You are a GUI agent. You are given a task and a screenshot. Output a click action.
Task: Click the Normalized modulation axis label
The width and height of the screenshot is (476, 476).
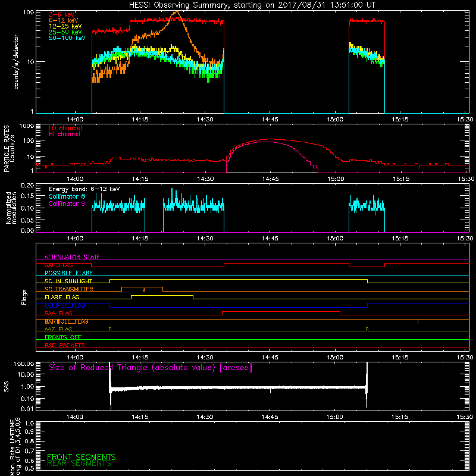pos(11,208)
